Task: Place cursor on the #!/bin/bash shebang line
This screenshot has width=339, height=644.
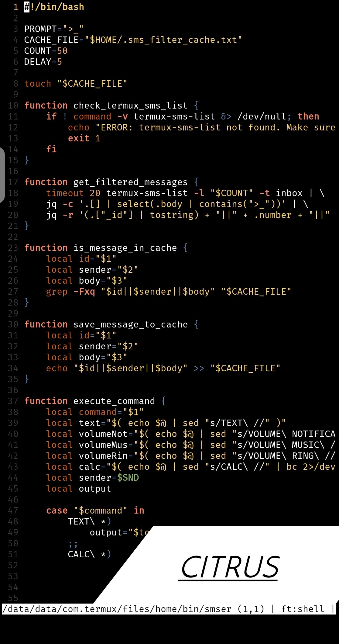Action: pos(54,7)
